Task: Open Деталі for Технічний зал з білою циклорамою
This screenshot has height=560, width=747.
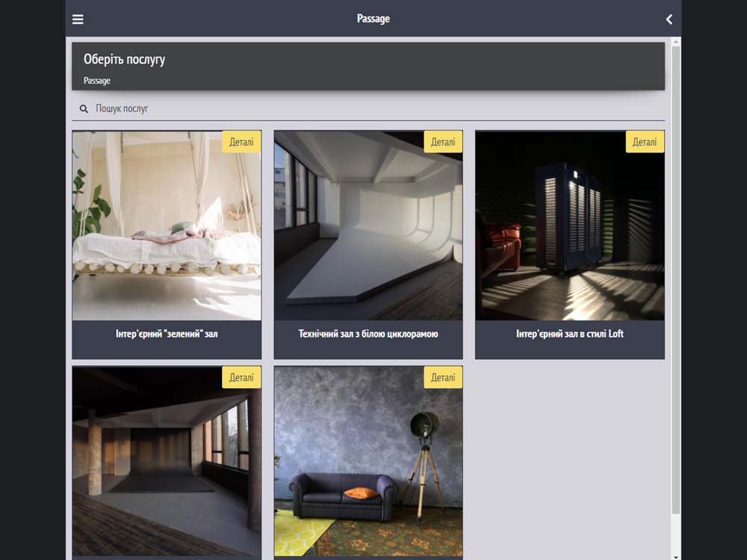Action: tap(443, 142)
